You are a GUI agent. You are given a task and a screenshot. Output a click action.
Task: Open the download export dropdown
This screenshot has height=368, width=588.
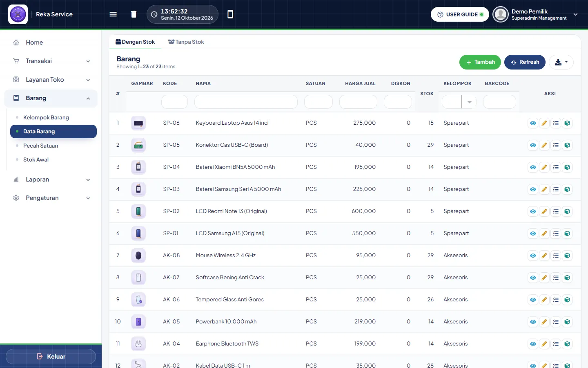click(561, 62)
